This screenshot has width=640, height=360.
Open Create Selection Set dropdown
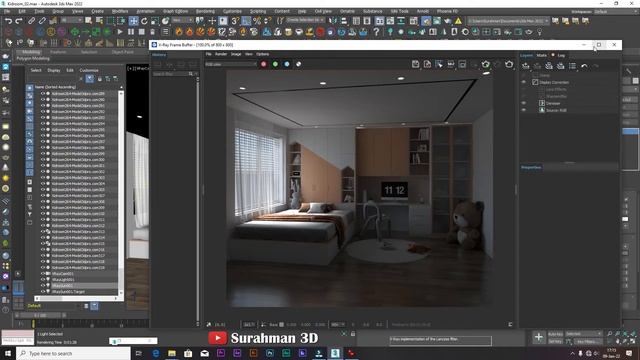[305, 20]
